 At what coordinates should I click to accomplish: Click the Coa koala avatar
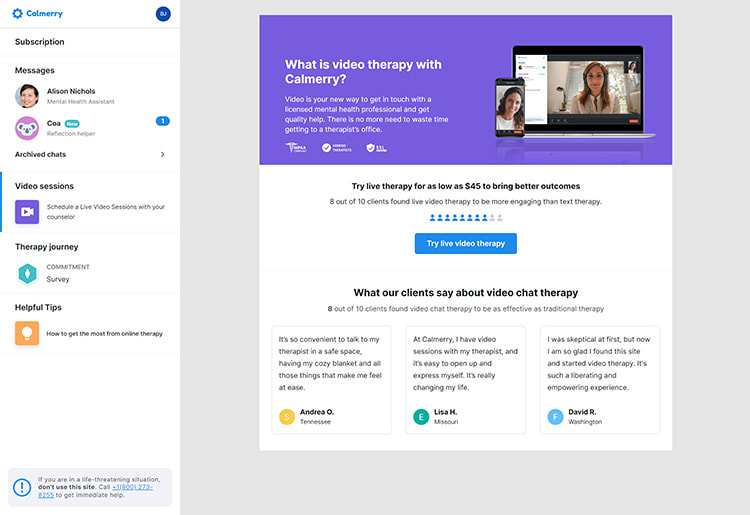tap(27, 128)
